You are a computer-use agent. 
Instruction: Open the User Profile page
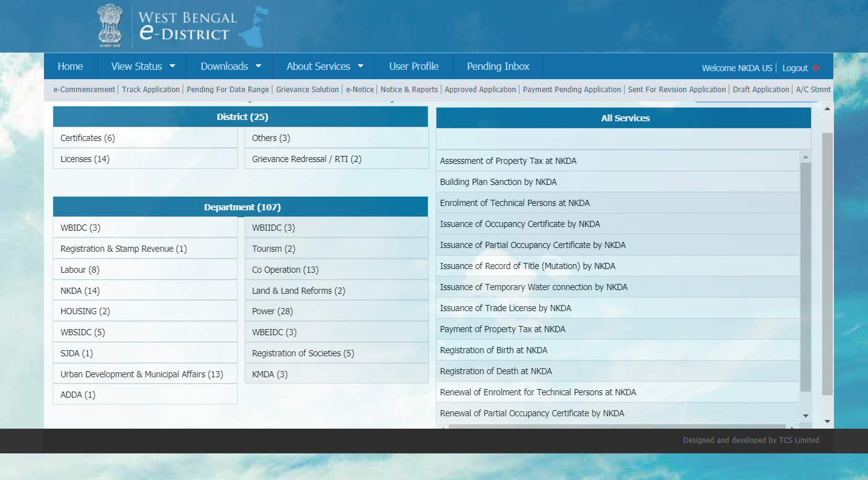point(414,66)
